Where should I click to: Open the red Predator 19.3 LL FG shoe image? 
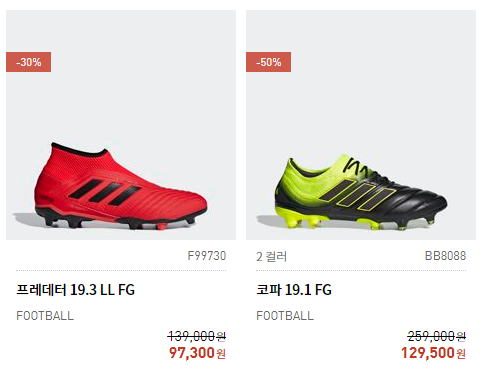[x=121, y=125]
